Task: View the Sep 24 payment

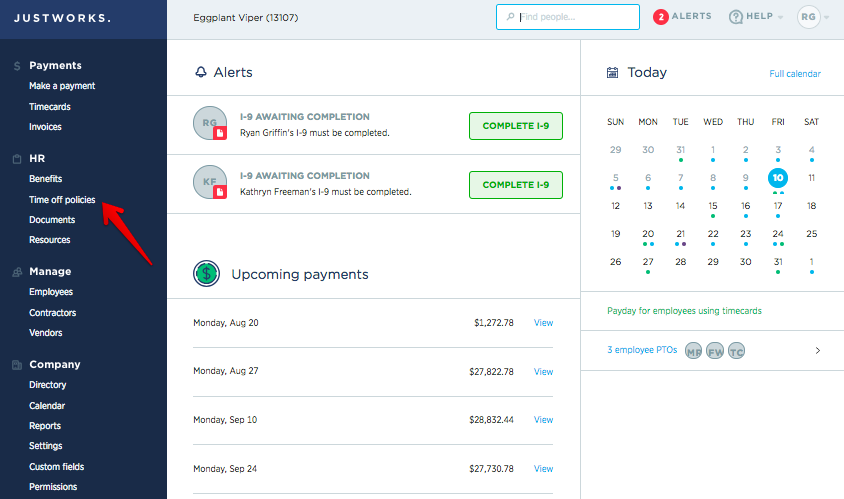Action: tap(543, 469)
